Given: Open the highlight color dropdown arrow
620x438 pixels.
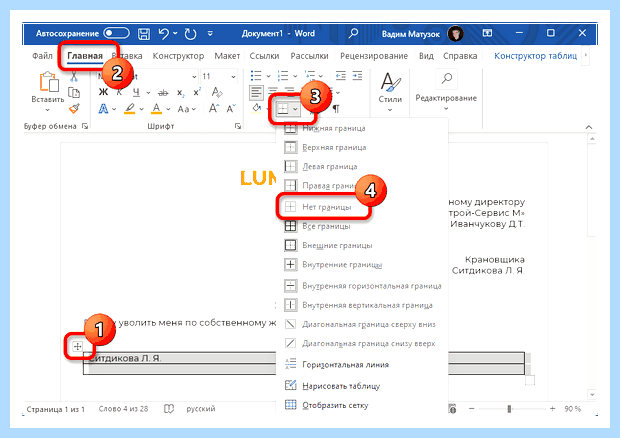Looking at the screenshot, I should [x=141, y=109].
